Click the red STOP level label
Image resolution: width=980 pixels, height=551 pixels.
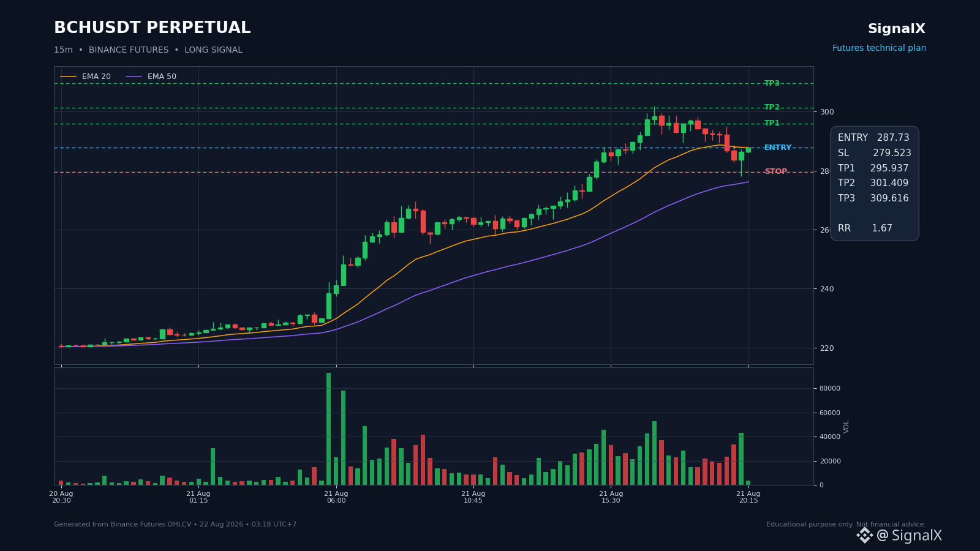[776, 171]
